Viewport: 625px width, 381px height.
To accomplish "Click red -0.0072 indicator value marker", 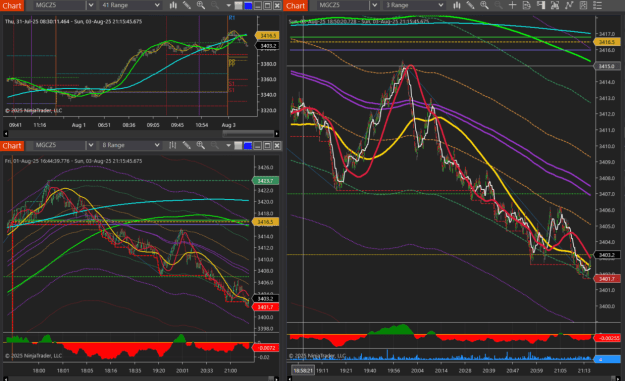I will (265, 348).
